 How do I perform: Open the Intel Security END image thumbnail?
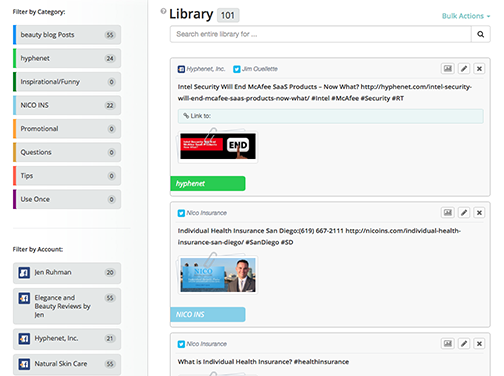pyautogui.click(x=218, y=146)
